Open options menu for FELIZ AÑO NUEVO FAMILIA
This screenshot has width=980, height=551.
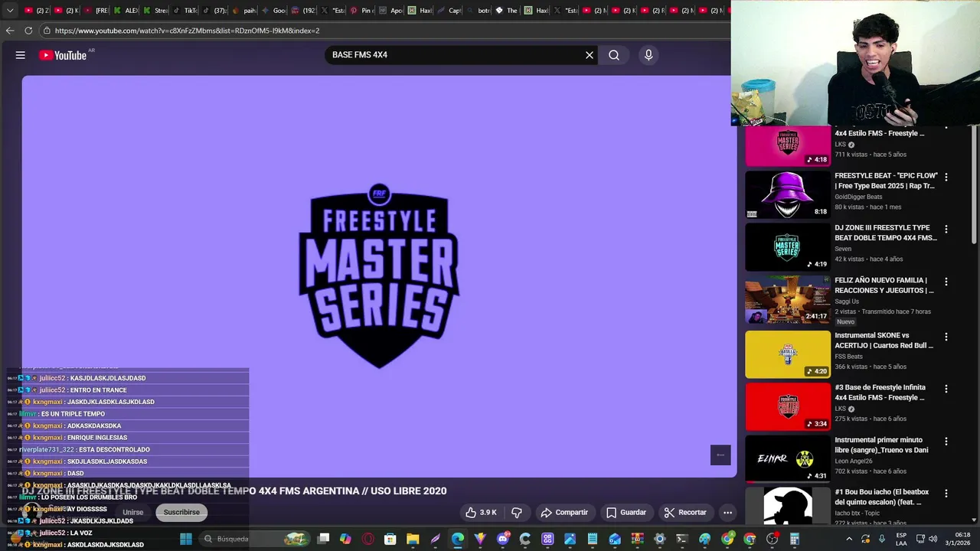point(946,282)
